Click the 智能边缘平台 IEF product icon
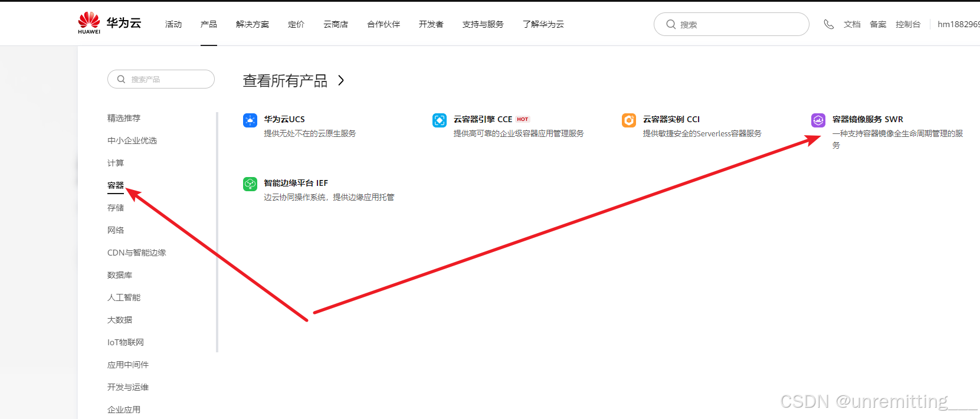Screen dimensions: 980x419 point(250,184)
